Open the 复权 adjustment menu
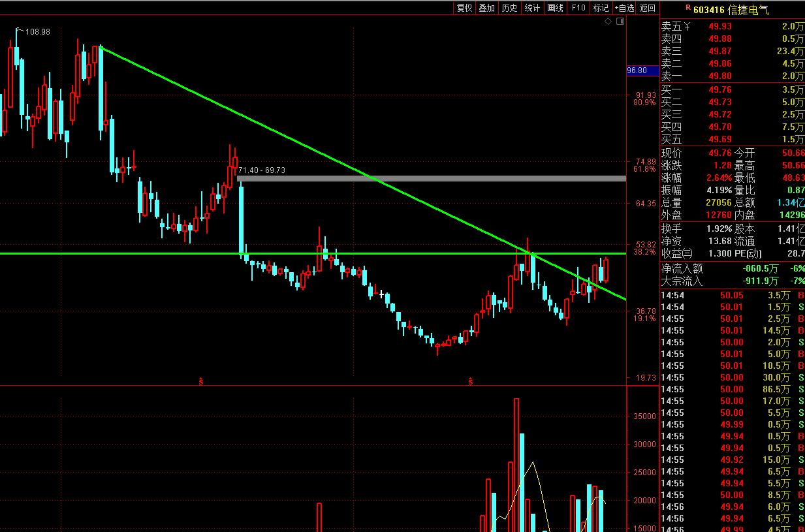The width and height of the screenshot is (805, 532). point(464,8)
